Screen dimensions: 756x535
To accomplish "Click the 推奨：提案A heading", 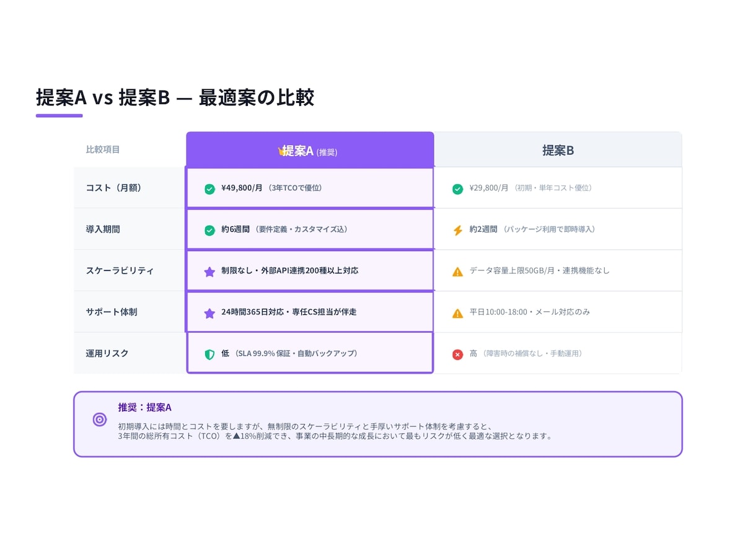I will pyautogui.click(x=145, y=407).
